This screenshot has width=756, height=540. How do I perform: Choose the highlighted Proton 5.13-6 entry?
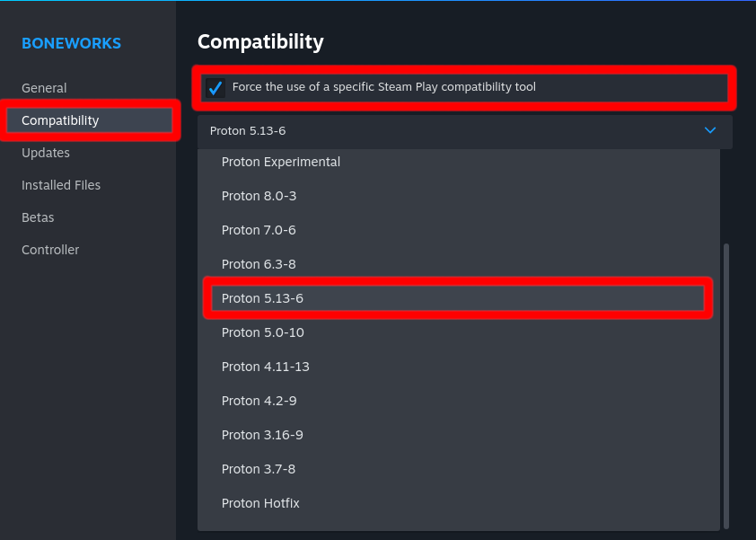(x=262, y=298)
